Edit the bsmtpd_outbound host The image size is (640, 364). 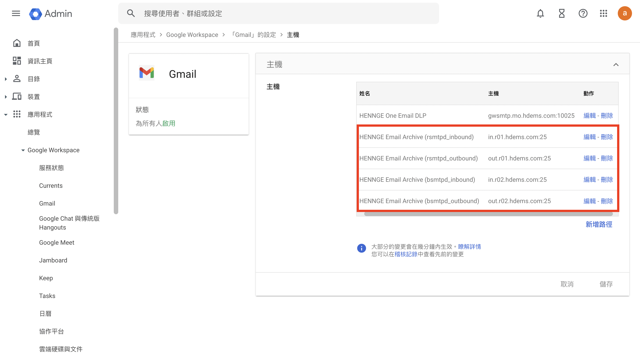(590, 201)
